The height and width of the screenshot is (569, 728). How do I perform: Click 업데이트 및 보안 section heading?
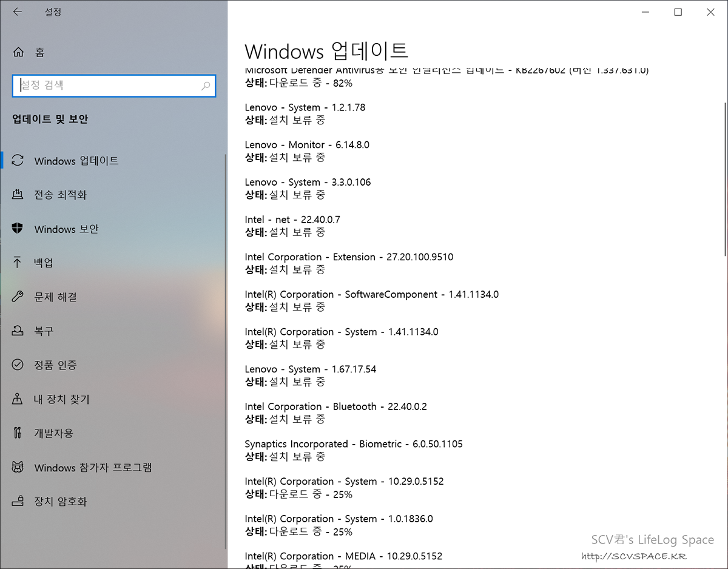click(50, 119)
